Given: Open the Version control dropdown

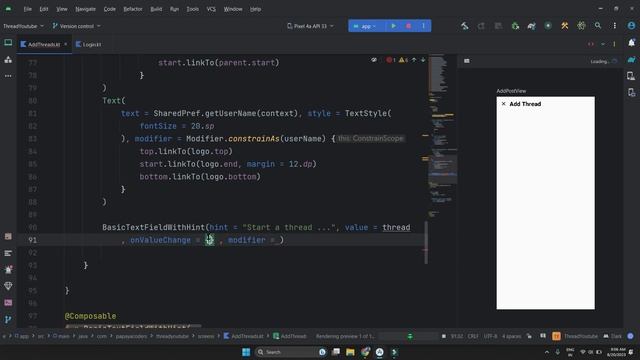Looking at the screenshot, I should tap(76, 26).
